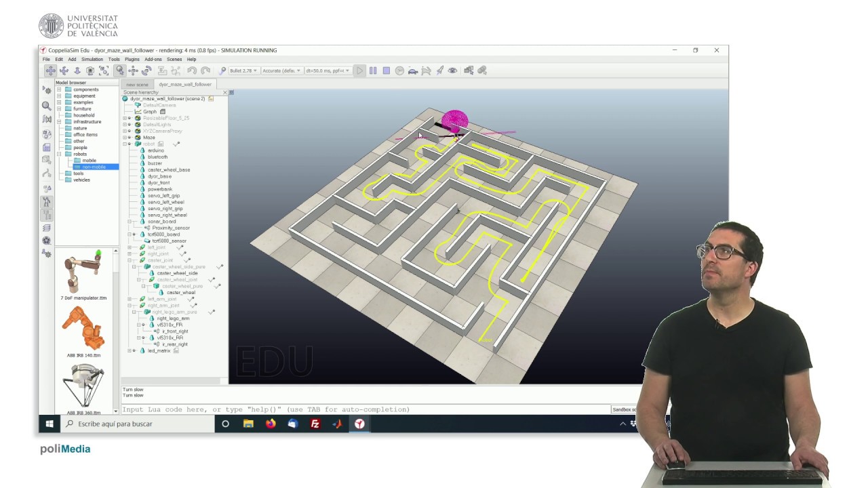The width and height of the screenshot is (868, 488).
Task: Open led_matrix script icon
Action: click(176, 350)
